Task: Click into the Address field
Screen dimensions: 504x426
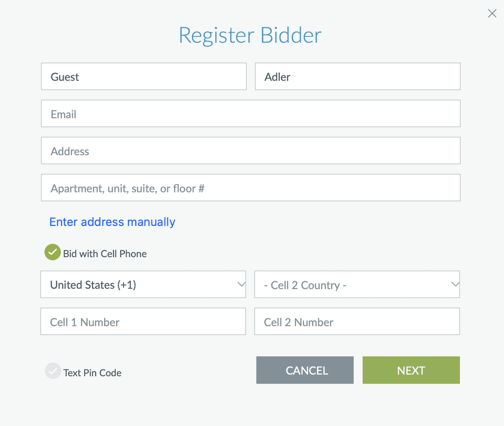Action: click(250, 151)
